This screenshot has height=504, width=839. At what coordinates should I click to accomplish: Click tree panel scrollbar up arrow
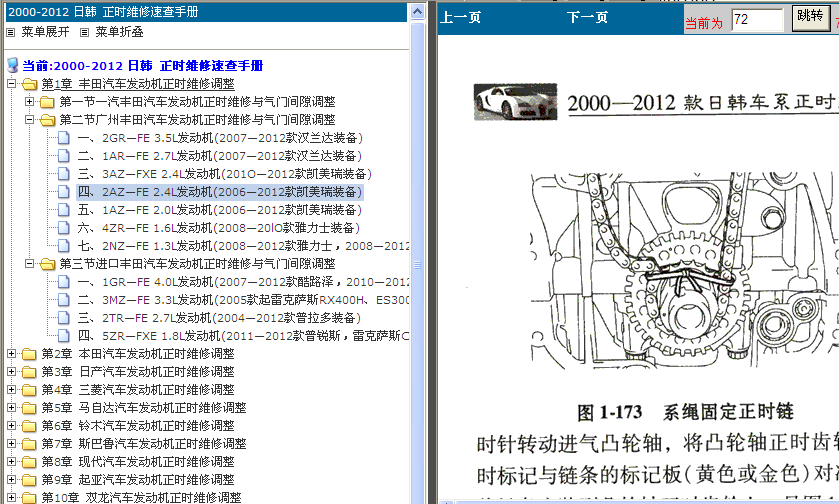[417, 12]
